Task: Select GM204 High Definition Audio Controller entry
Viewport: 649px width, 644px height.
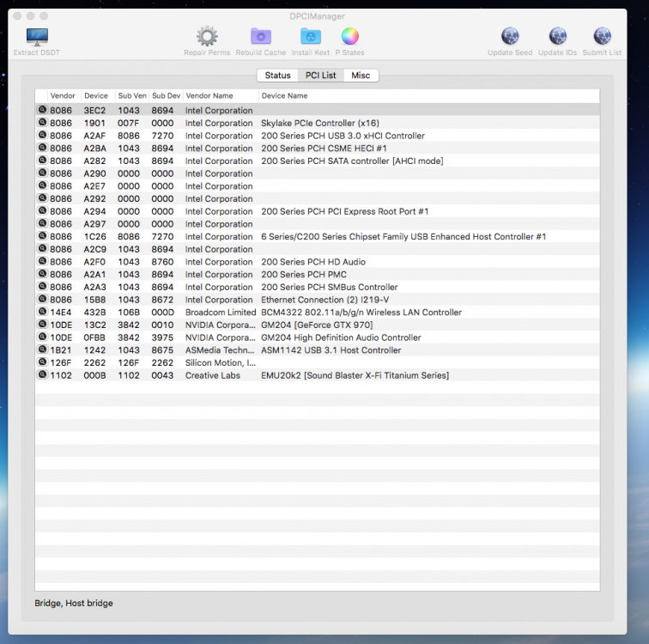Action: 318,337
